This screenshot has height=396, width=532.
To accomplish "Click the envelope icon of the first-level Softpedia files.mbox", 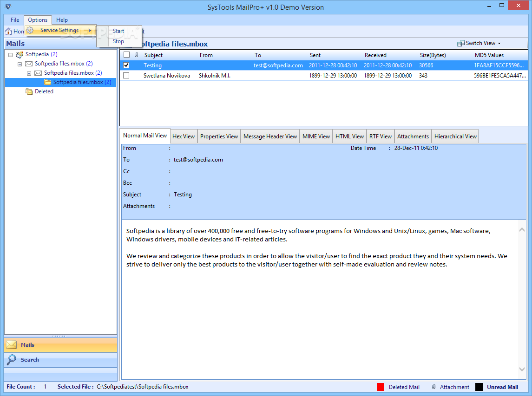I will tap(29, 64).
